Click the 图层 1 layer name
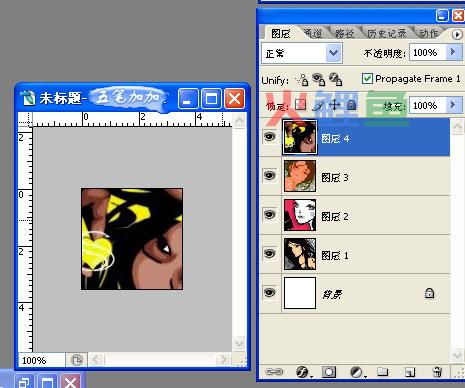 click(x=335, y=256)
